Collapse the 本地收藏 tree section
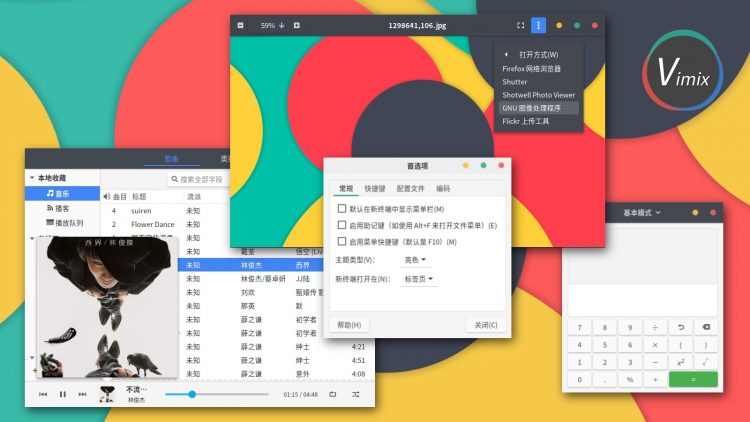 [32, 178]
